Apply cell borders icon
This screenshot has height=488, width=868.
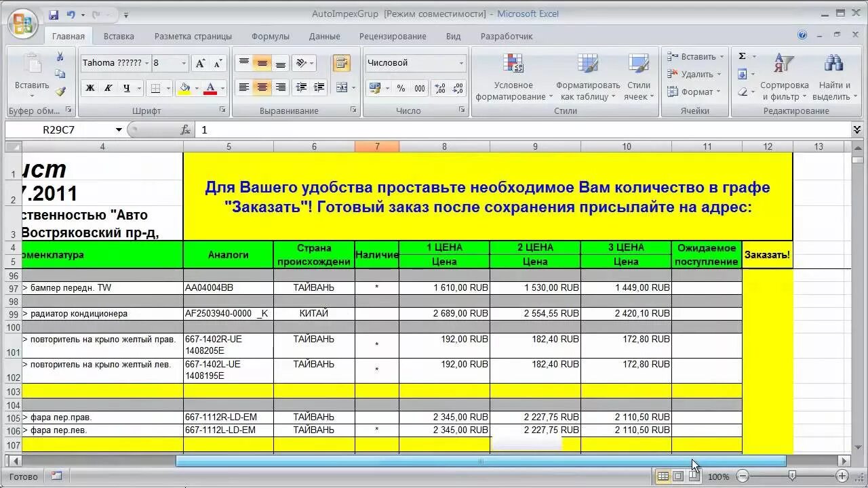click(155, 87)
